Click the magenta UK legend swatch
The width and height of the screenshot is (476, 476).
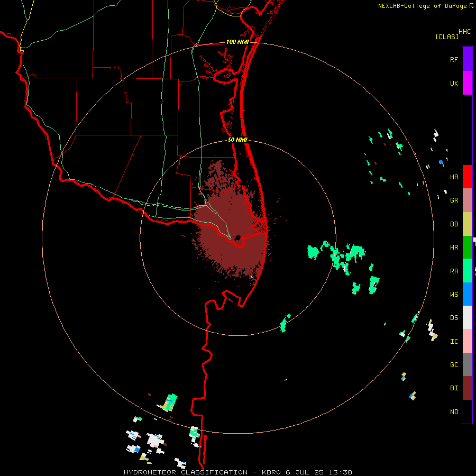click(x=467, y=83)
